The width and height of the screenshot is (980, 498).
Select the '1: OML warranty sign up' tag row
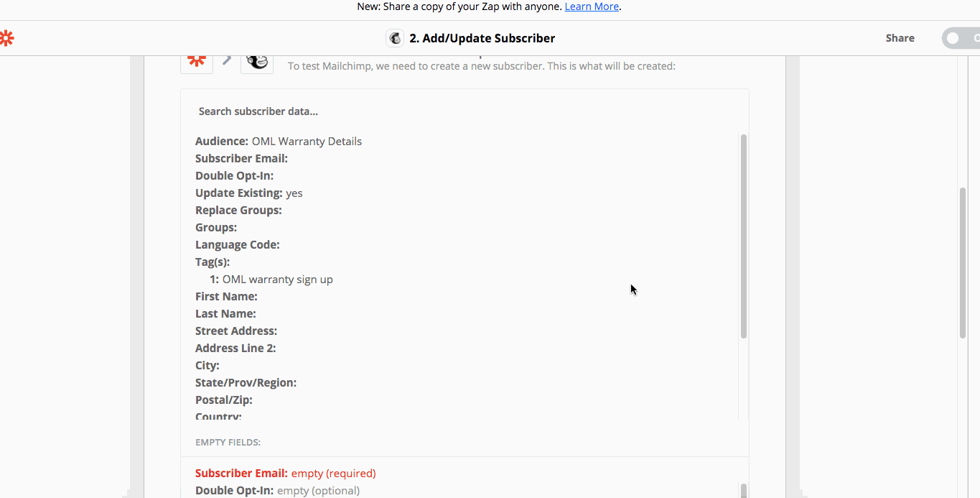click(271, 280)
